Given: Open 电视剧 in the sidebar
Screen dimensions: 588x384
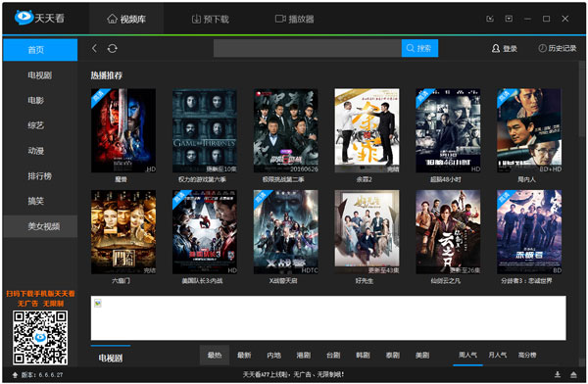Looking at the screenshot, I should coord(40,75).
